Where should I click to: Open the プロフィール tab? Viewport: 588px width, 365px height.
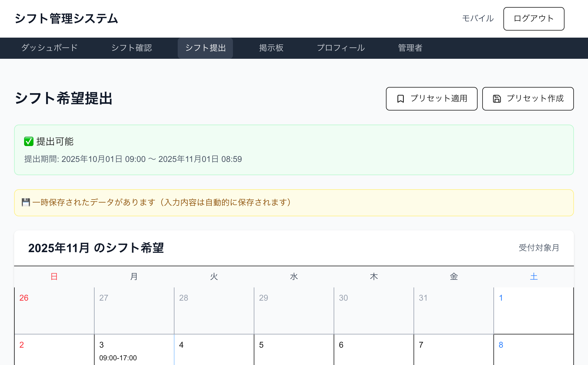point(341,48)
